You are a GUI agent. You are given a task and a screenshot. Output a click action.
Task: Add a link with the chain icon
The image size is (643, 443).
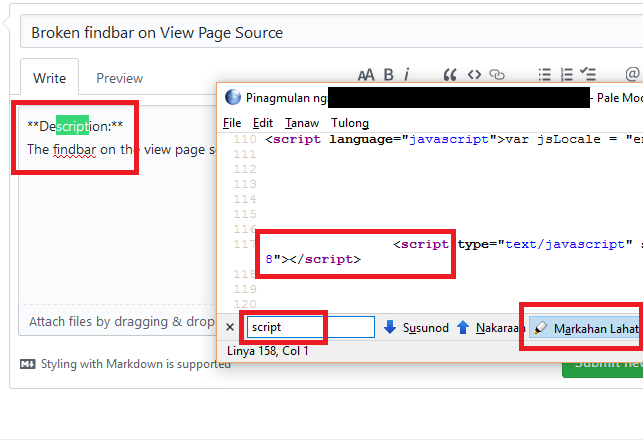pyautogui.click(x=497, y=75)
